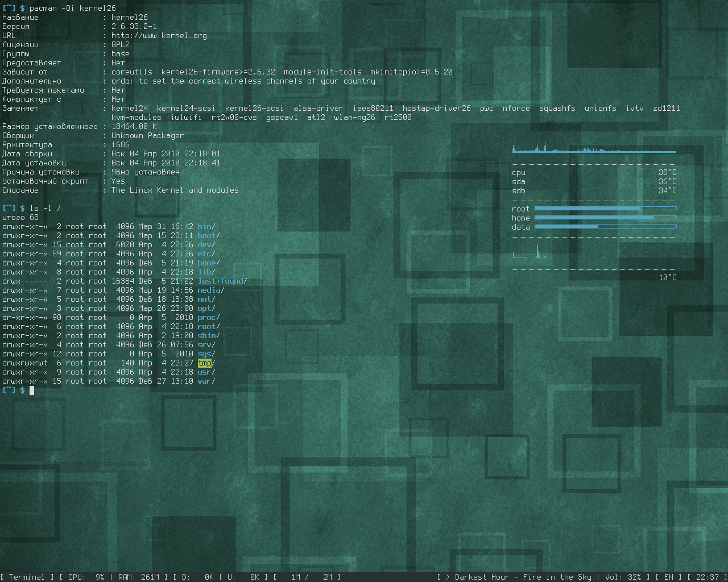Click the kernel26-firmware>=2.6.32 dependency
Screen dimensions: 728x582
pyautogui.click(x=218, y=72)
